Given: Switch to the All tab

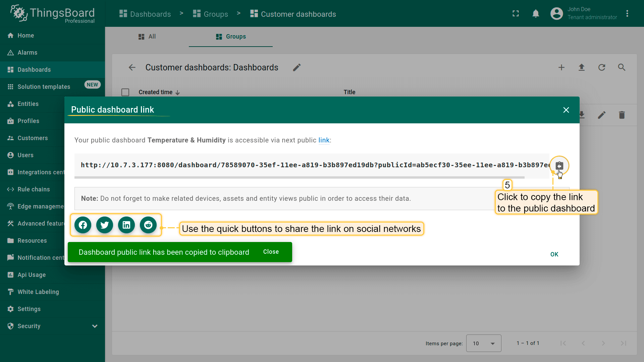Looking at the screenshot, I should pos(147,37).
